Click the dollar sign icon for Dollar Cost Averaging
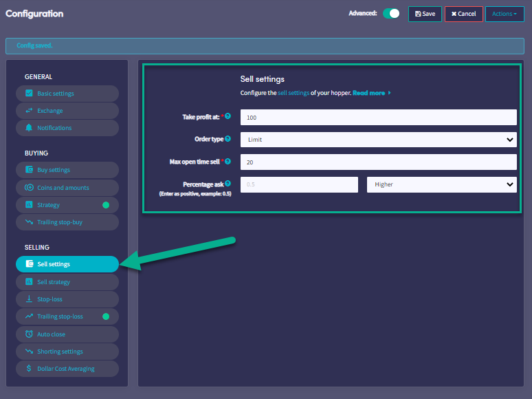This screenshot has width=532, height=399. click(29, 369)
